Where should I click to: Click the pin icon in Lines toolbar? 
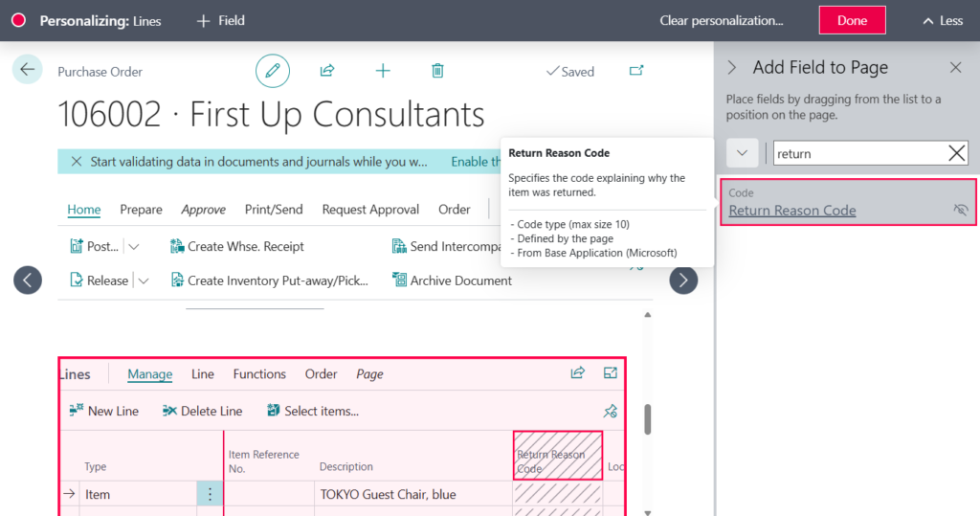611,411
